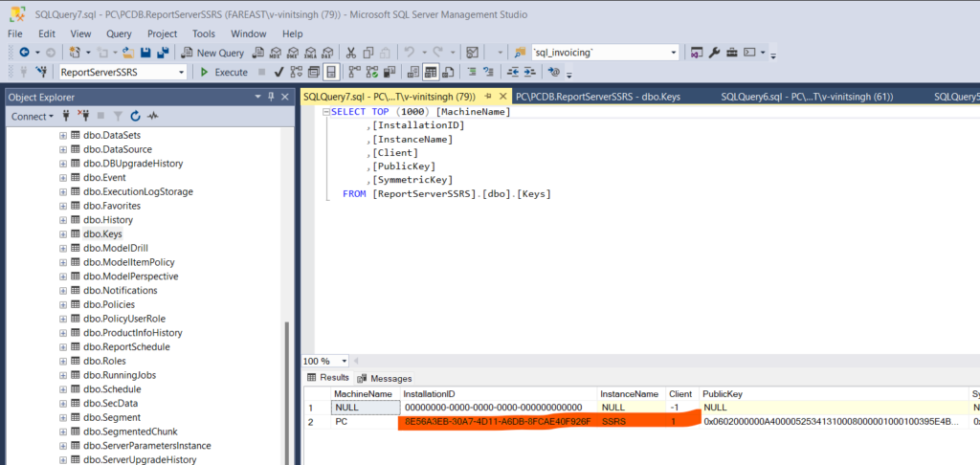Collapse the SELECT statement outline
The width and height of the screenshot is (980, 465).
[325, 112]
